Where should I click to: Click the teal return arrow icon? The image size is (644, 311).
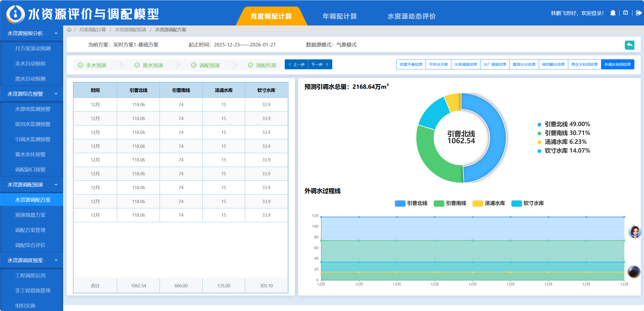[x=629, y=45]
